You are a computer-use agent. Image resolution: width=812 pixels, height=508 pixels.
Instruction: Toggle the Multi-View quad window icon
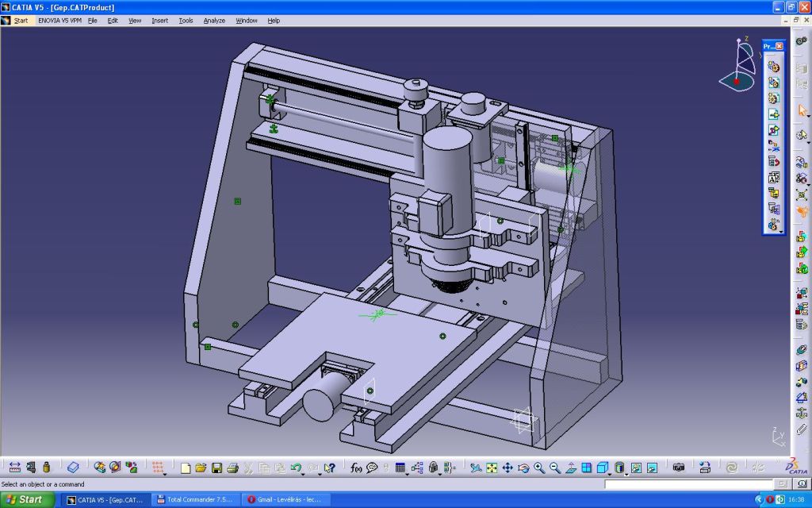[587, 468]
